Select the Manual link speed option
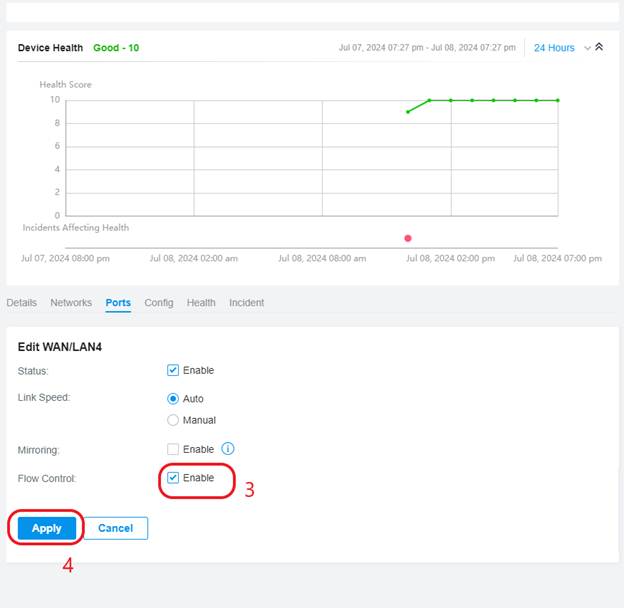The height and width of the screenshot is (608, 624). (x=173, y=420)
